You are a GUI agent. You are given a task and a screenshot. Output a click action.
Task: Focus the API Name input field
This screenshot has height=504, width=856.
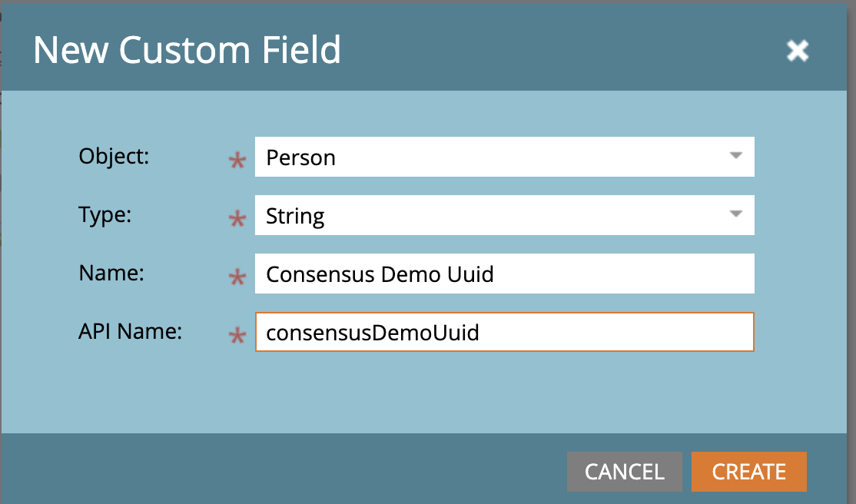504,332
